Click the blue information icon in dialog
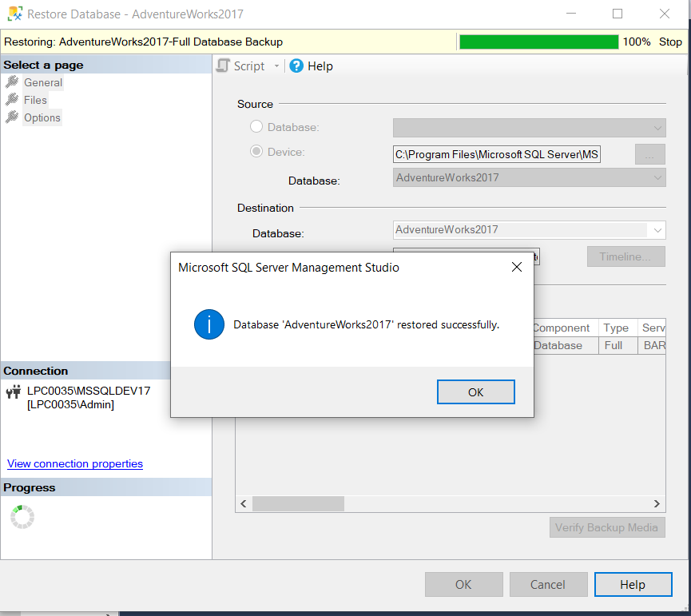This screenshot has width=691, height=616. [x=209, y=324]
